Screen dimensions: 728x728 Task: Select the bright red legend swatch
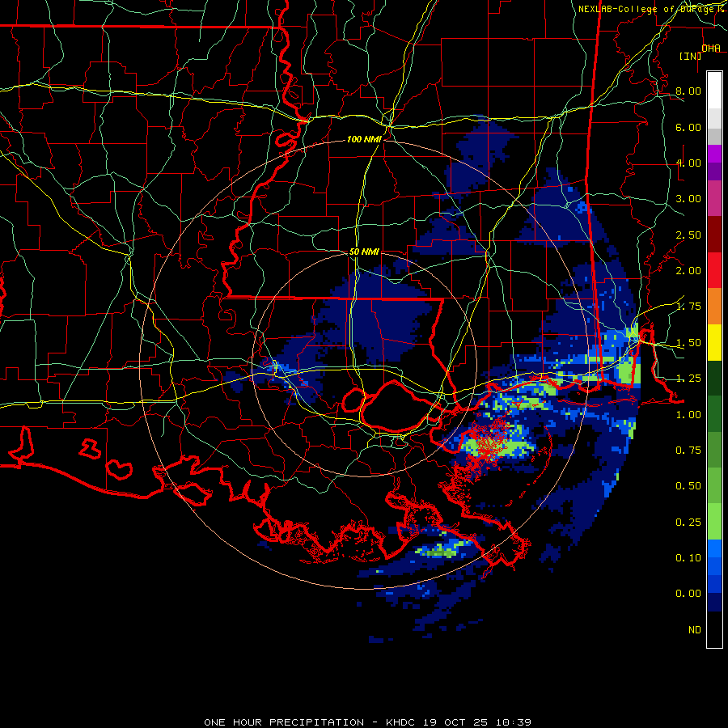(714, 270)
